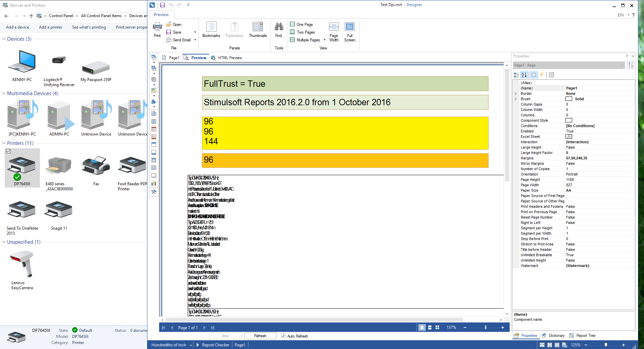Open the Save dropdown arrow
The image size is (644, 349).
point(195,32)
